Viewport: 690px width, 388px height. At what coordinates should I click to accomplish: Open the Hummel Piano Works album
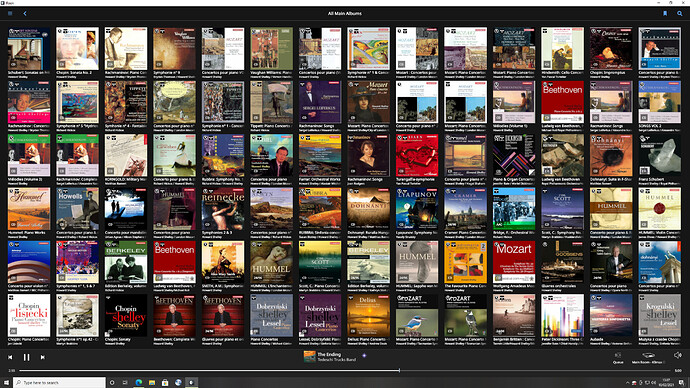coord(29,209)
